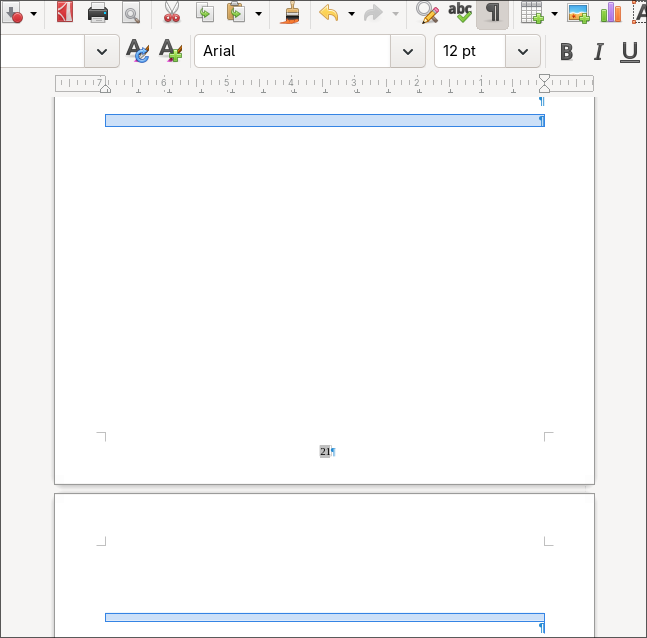Click the Copy icon
The height and width of the screenshot is (638, 647).
pos(204,13)
